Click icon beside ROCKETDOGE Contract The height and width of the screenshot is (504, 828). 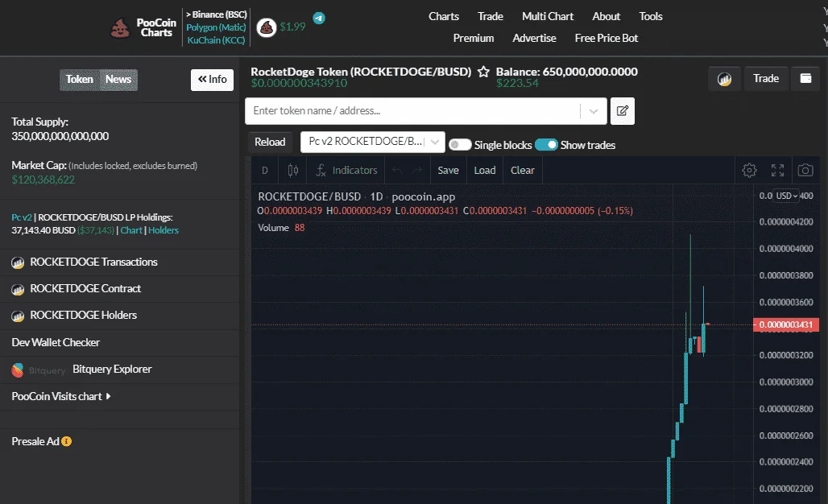pos(18,289)
